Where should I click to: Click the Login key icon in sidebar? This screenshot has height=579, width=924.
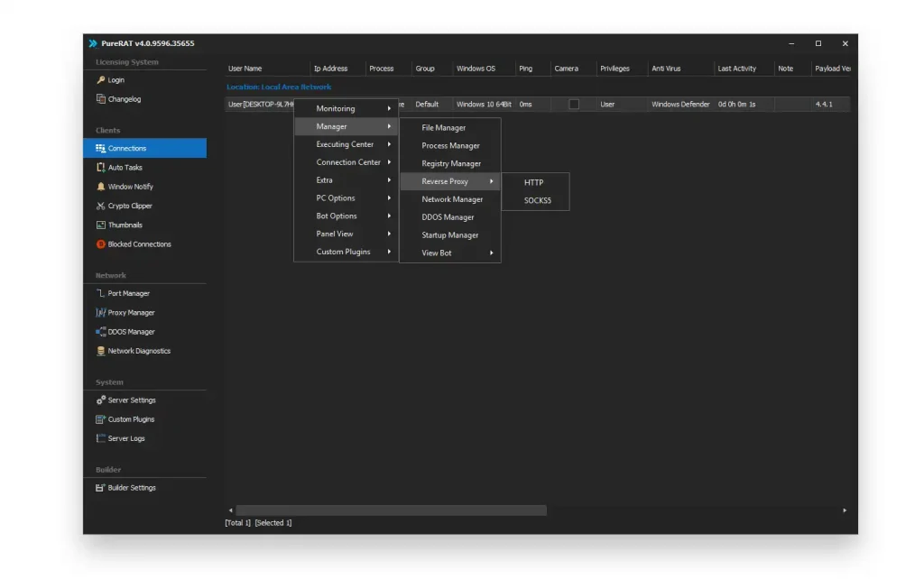click(x=101, y=80)
